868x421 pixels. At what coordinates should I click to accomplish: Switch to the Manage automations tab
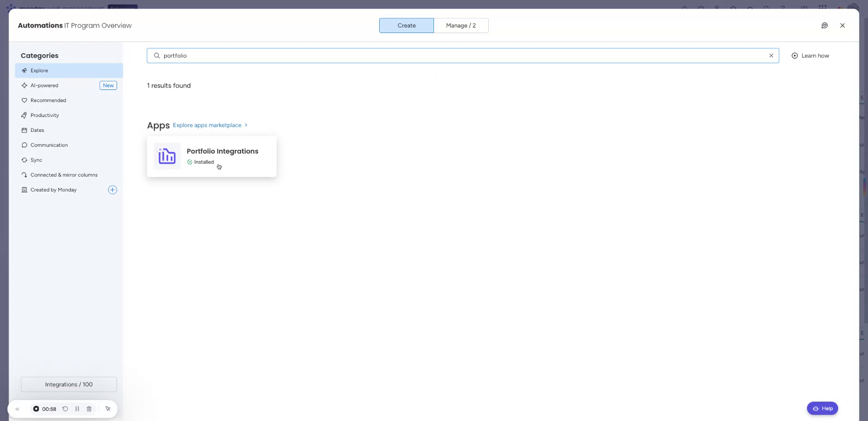pos(461,25)
